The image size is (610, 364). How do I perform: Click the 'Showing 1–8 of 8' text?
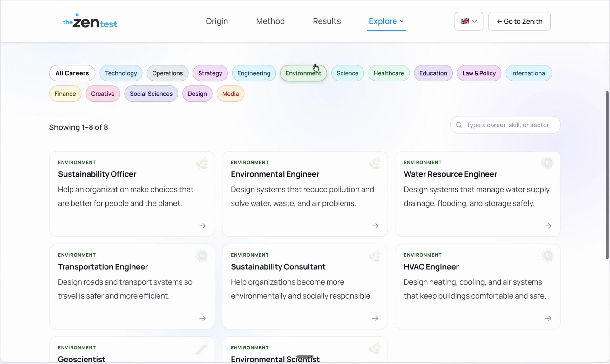(x=78, y=127)
